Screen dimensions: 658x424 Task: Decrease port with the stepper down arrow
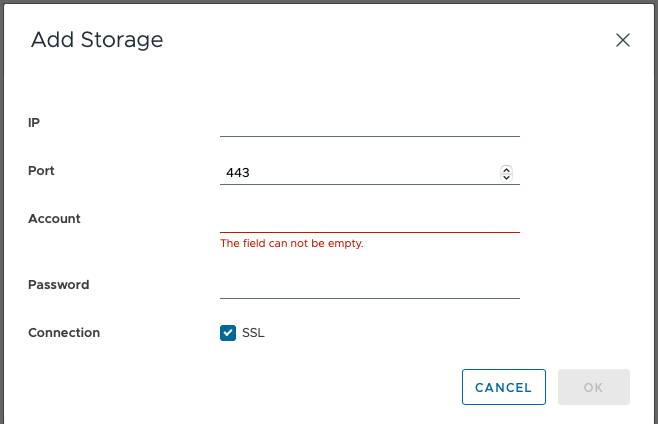506,177
